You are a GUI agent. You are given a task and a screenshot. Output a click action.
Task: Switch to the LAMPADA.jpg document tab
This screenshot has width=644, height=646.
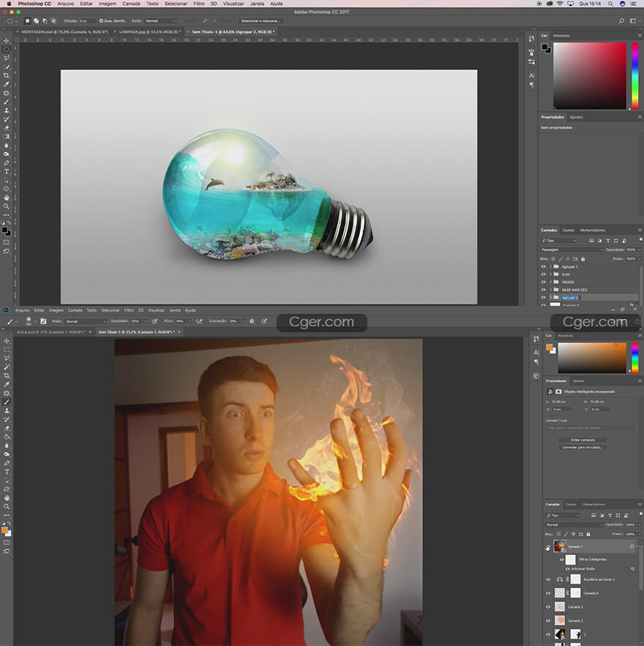[149, 31]
